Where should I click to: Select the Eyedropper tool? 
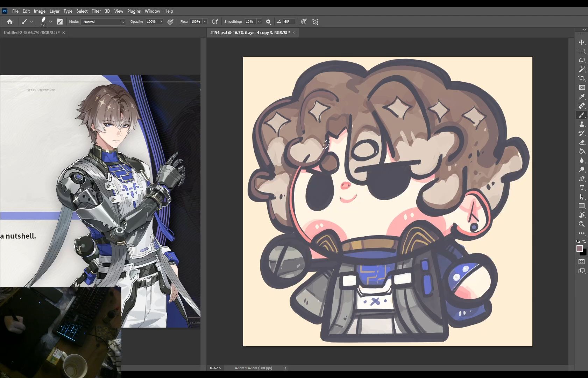point(582,97)
